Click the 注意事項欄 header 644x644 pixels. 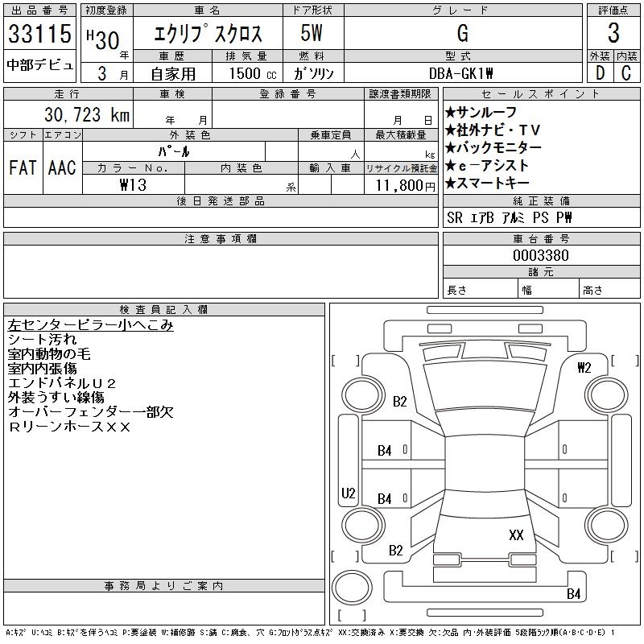(221, 238)
